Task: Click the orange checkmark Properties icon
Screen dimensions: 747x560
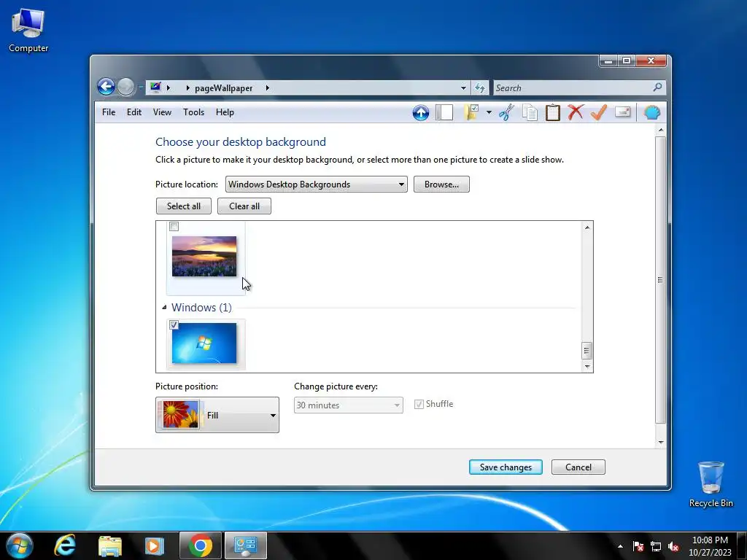Action: (x=598, y=112)
